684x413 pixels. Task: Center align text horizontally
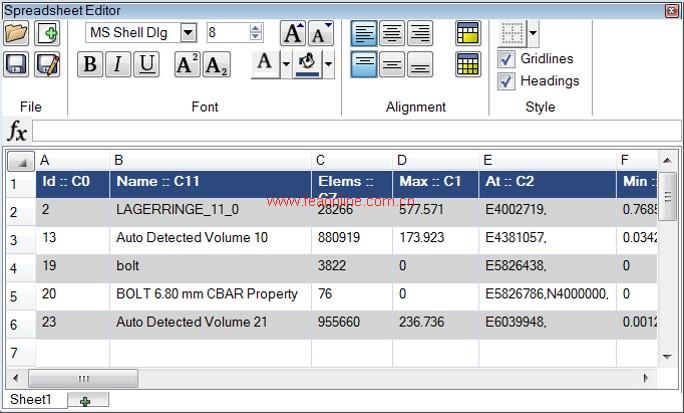[x=392, y=33]
